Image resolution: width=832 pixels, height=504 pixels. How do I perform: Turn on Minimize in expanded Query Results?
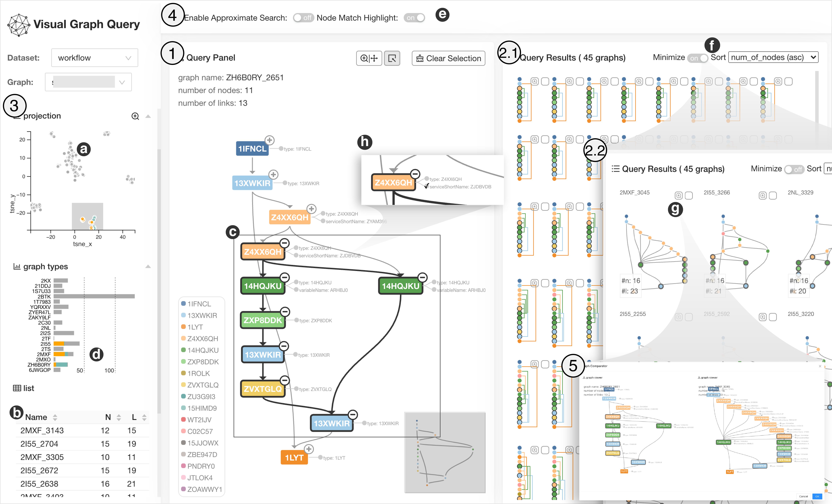point(794,169)
